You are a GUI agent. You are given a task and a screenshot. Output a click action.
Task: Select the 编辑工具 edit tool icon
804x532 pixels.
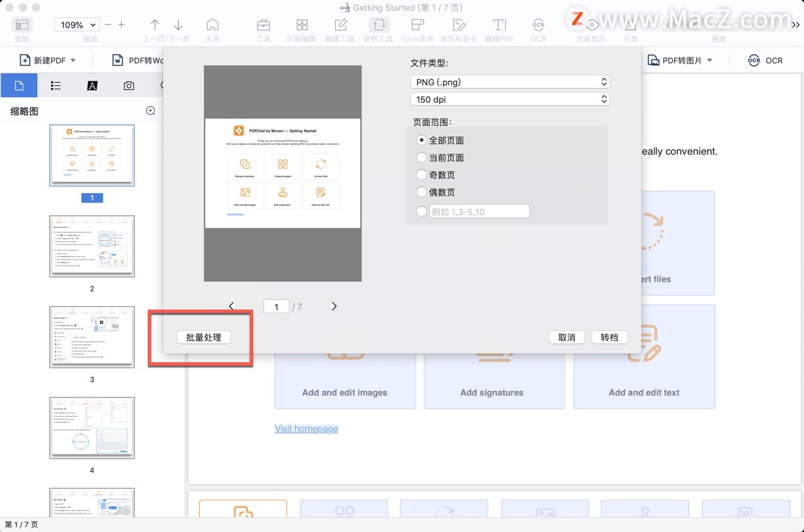pyautogui.click(x=340, y=25)
